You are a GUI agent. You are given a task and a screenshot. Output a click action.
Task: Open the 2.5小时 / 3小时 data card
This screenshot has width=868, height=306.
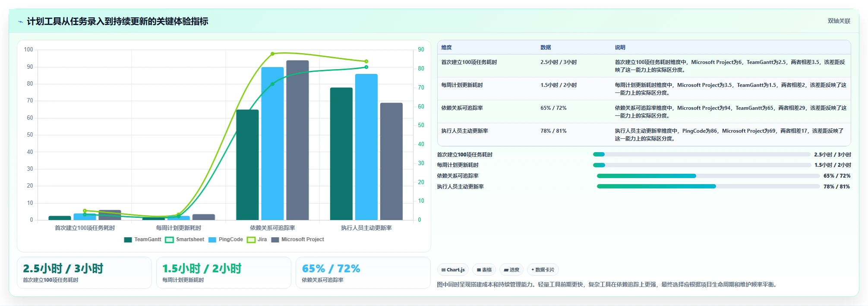[84, 273]
